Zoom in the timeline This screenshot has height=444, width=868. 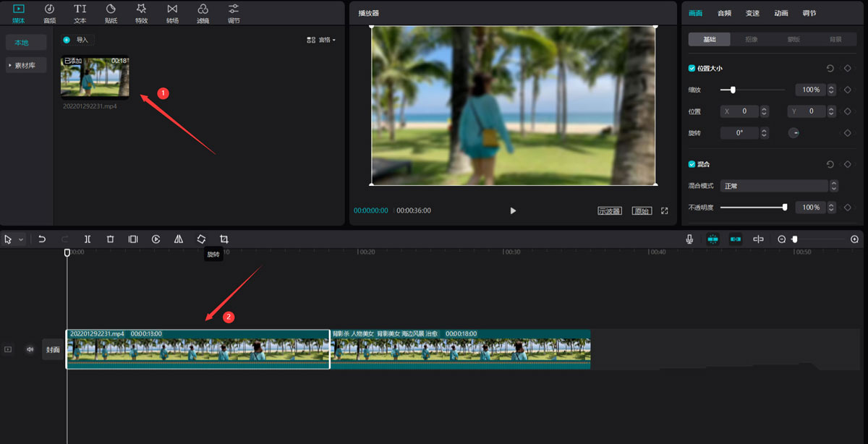pyautogui.click(x=854, y=239)
